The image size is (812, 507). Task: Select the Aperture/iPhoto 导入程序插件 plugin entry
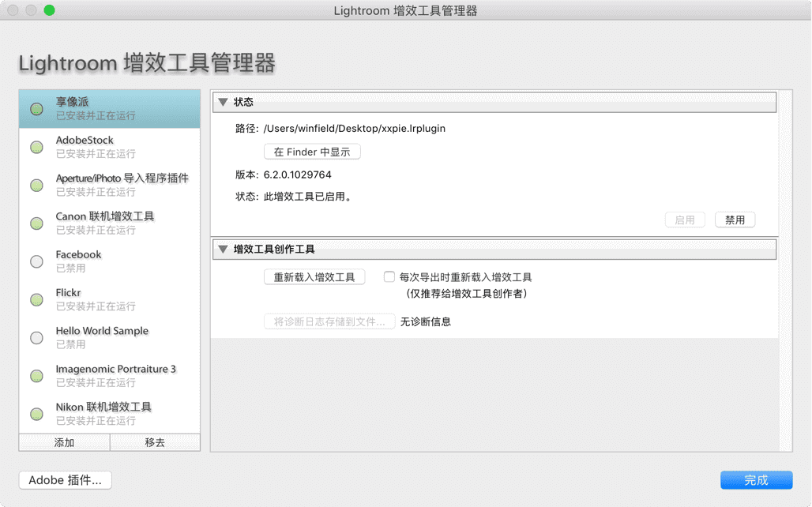(x=122, y=185)
